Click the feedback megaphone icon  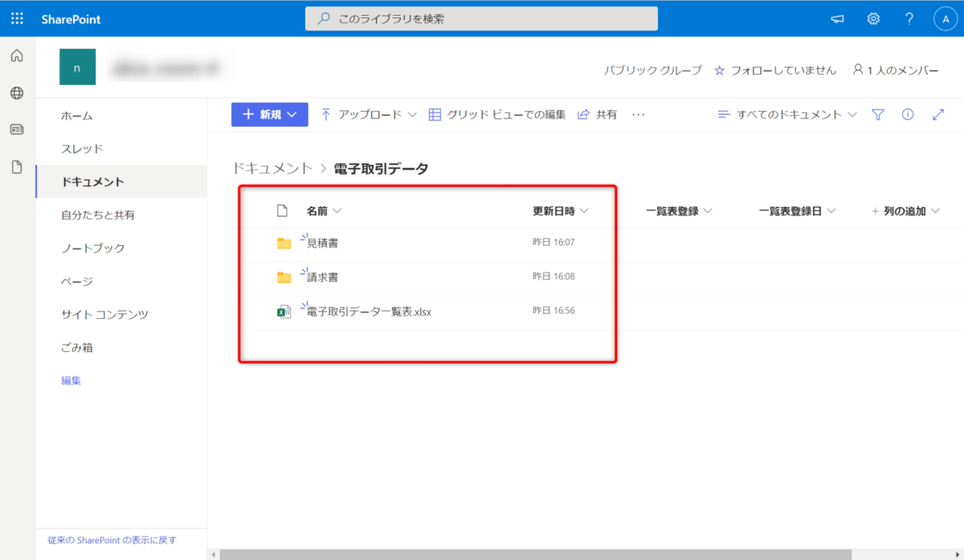837,18
